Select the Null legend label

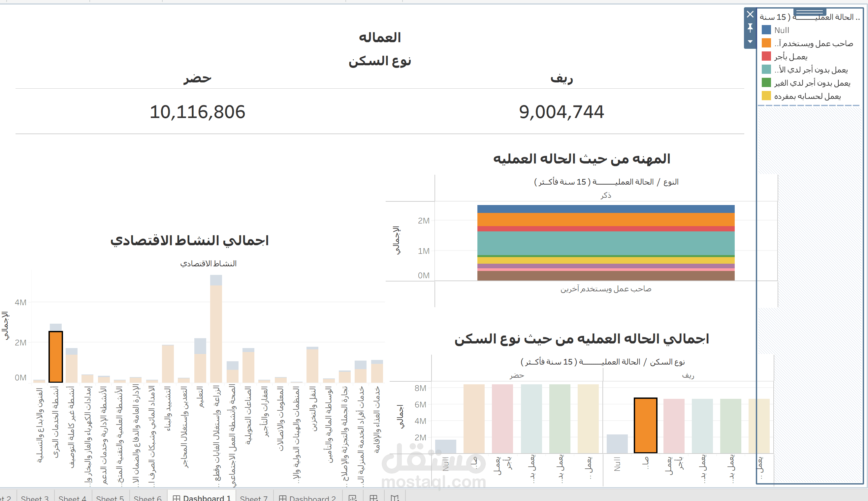782,30
